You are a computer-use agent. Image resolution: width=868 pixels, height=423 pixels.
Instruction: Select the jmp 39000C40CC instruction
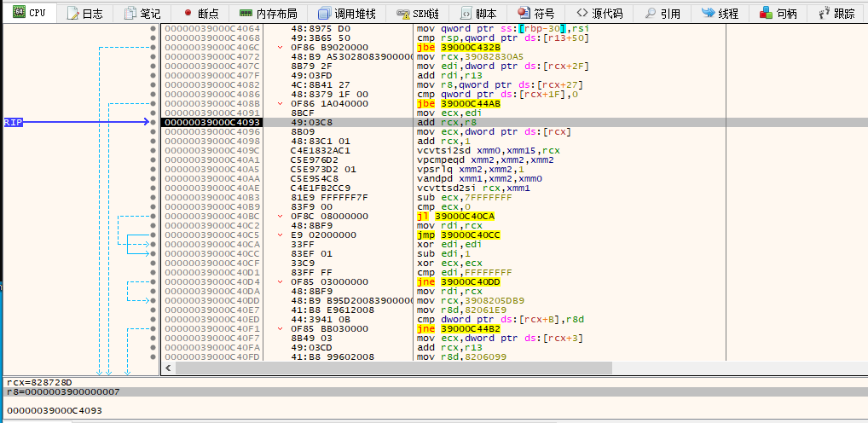click(458, 235)
